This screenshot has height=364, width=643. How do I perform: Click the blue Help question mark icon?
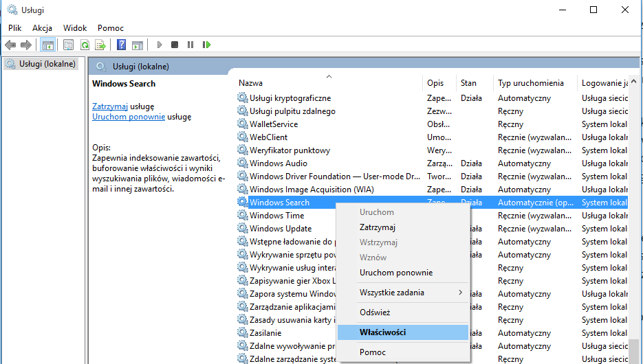coord(122,45)
